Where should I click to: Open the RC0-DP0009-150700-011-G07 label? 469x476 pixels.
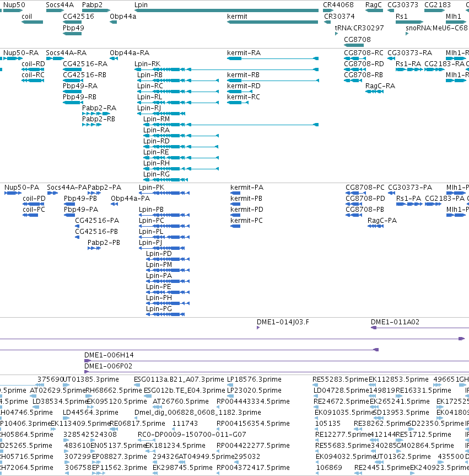(x=192, y=435)
